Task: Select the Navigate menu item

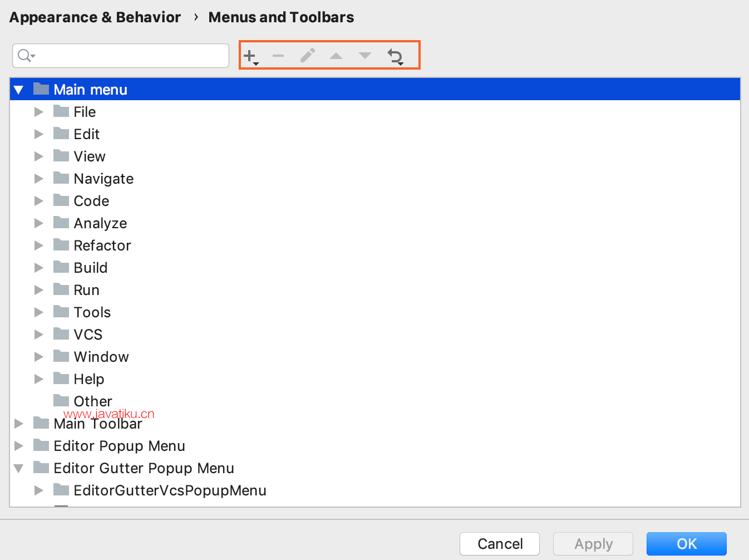Action: point(104,179)
